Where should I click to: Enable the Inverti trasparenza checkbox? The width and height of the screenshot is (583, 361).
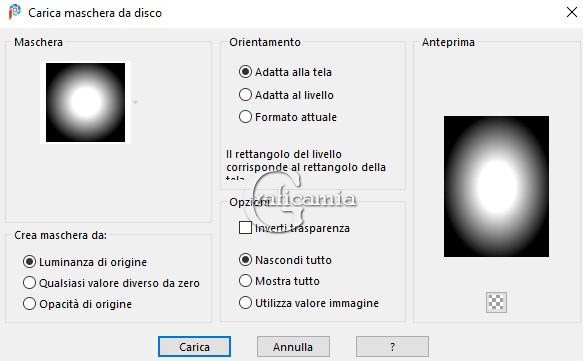[245, 228]
